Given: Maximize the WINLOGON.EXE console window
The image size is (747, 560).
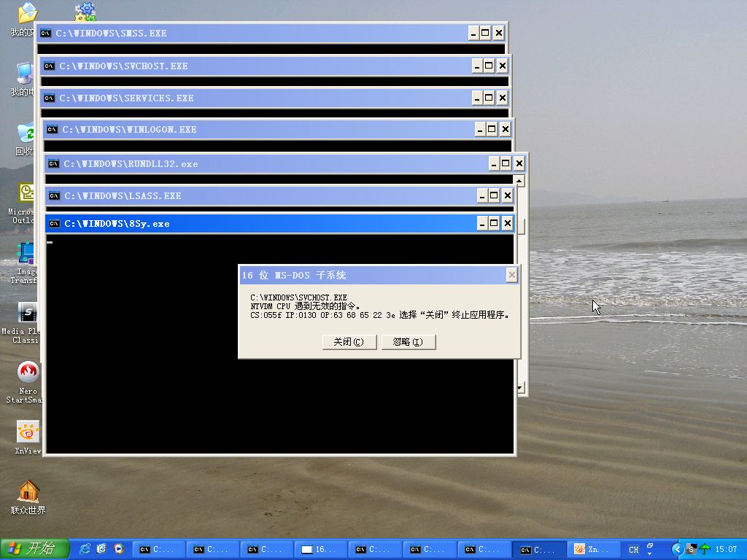Looking at the screenshot, I should [x=492, y=129].
